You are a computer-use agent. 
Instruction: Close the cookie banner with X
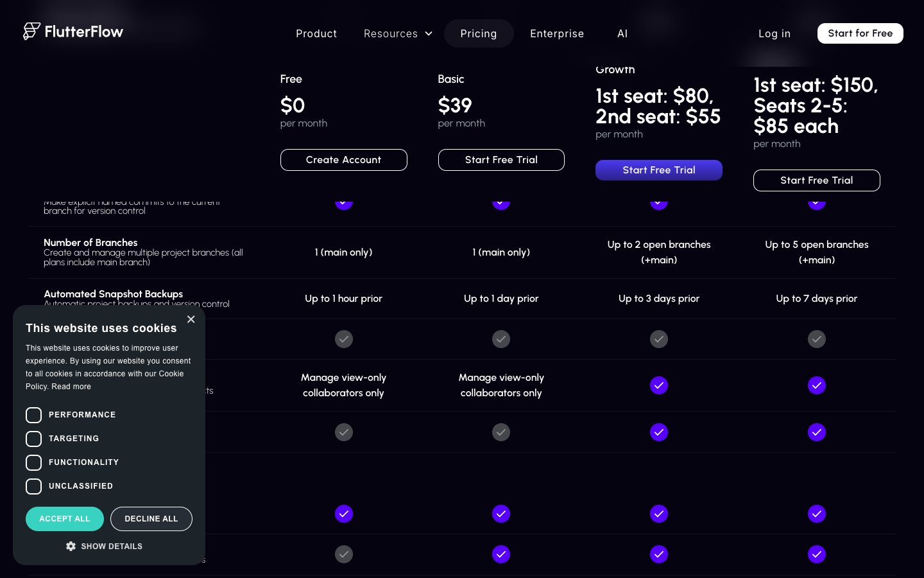tap(191, 319)
